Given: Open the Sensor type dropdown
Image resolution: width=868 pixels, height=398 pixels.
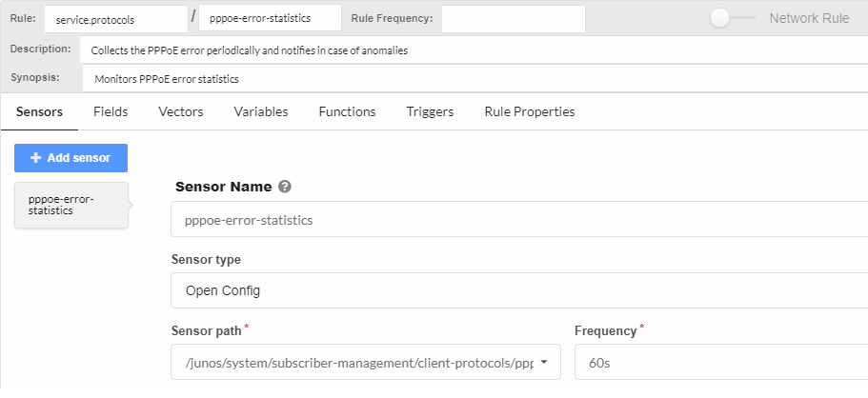Looking at the screenshot, I should pos(519,290).
